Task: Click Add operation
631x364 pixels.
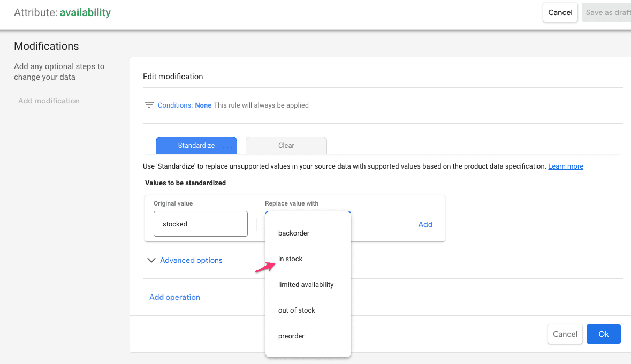Action: (x=174, y=297)
